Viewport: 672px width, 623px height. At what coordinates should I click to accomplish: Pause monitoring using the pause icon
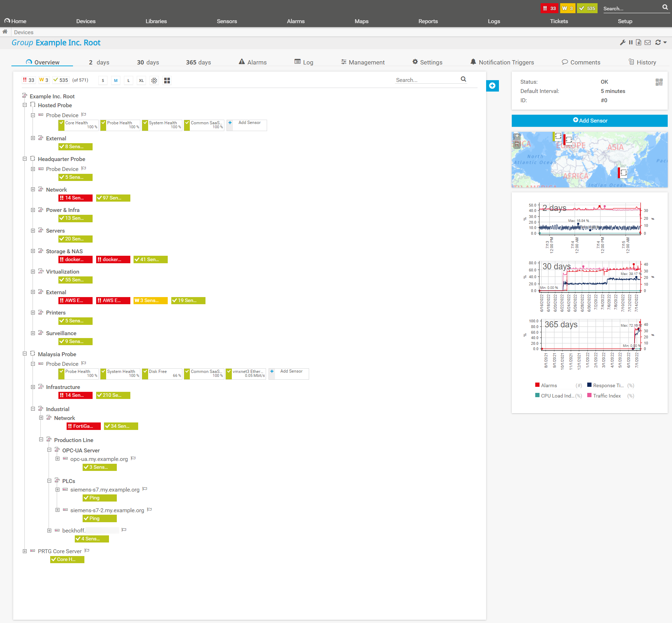(x=631, y=42)
